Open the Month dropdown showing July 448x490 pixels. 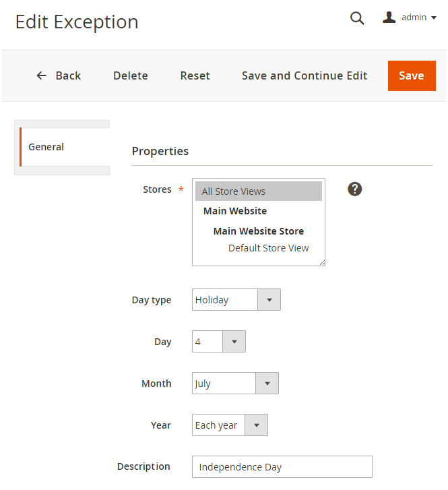tap(234, 384)
